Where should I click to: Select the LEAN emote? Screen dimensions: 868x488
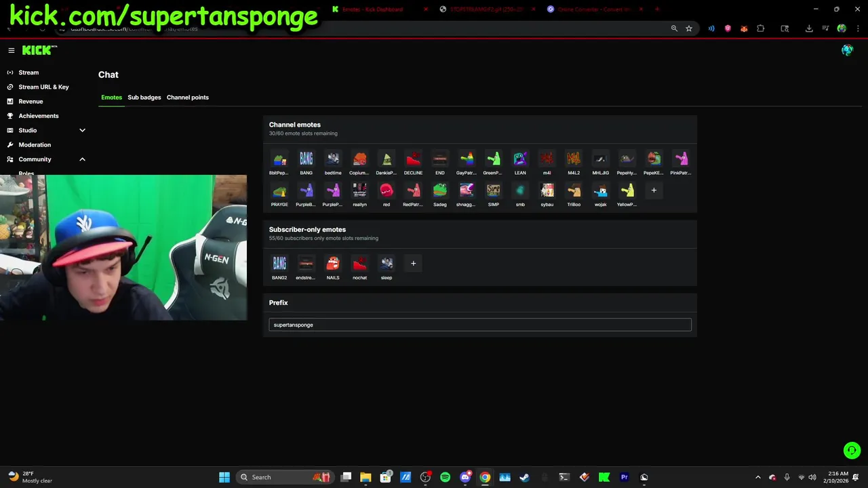pyautogui.click(x=520, y=159)
